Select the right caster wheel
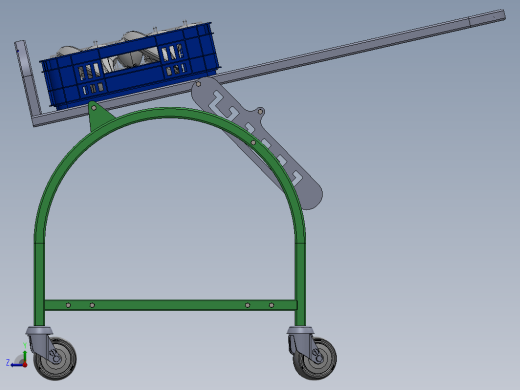Image resolution: width=520 pixels, height=390 pixels. click(316, 359)
